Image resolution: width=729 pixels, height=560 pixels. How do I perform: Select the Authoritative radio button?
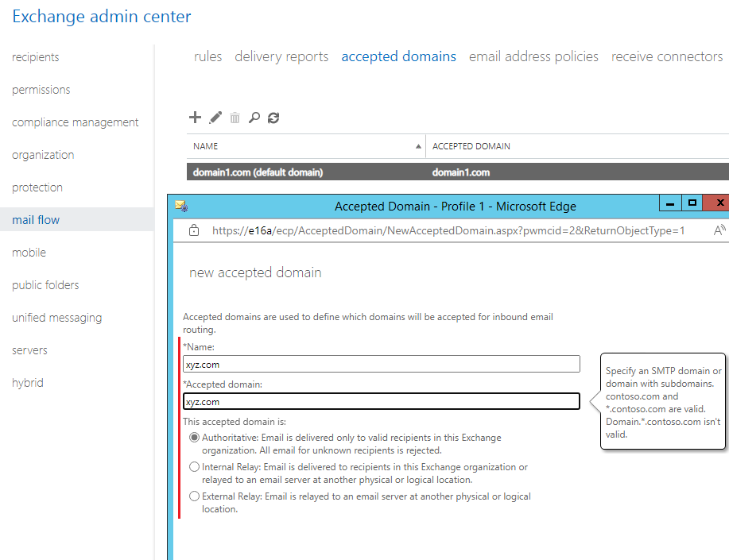(x=194, y=438)
